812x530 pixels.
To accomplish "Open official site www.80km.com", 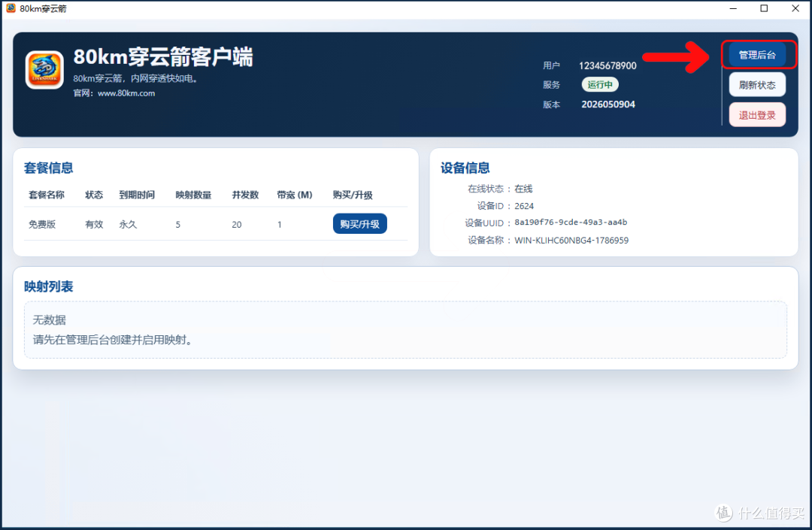I will 126,93.
